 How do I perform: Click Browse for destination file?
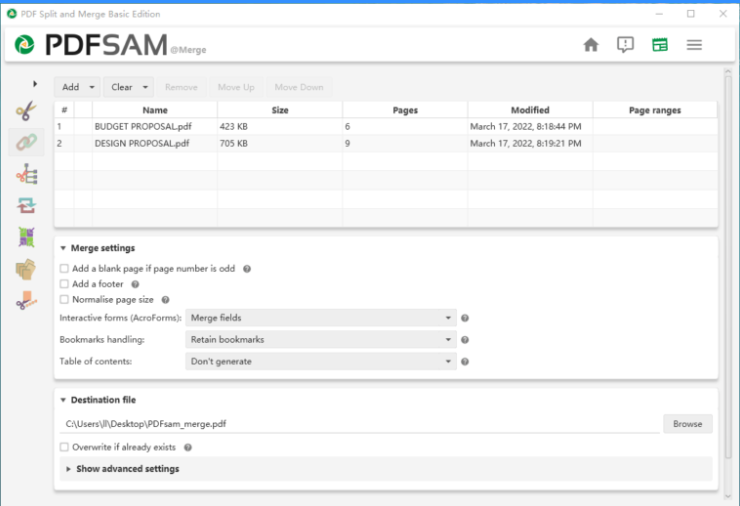click(x=688, y=424)
